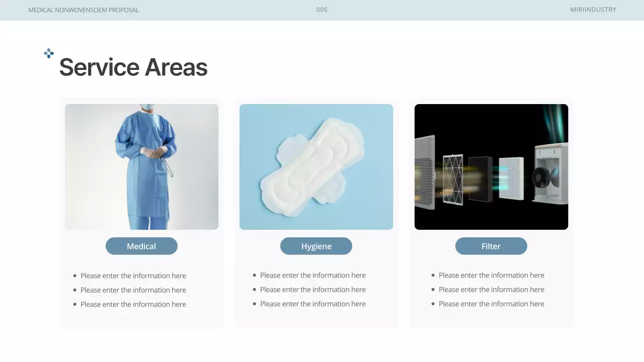644x362 pixels.
Task: Click the MIRIINDUSTRY label in the header
Action: pos(593,10)
